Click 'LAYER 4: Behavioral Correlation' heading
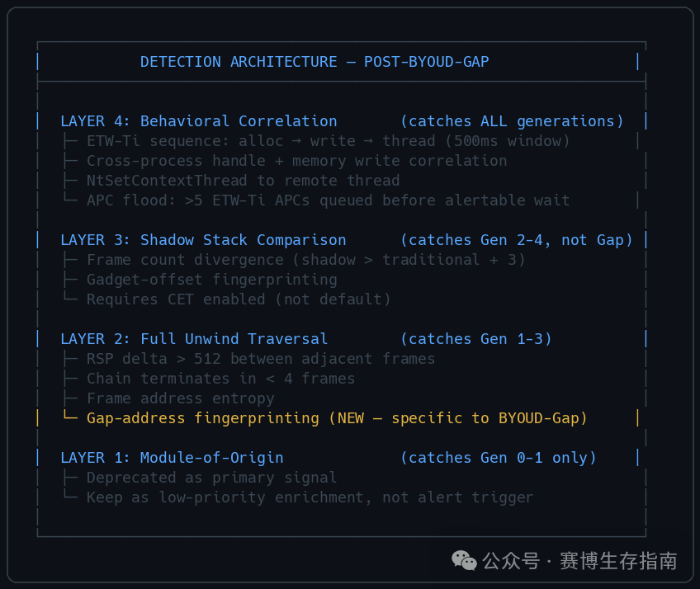 coord(199,121)
